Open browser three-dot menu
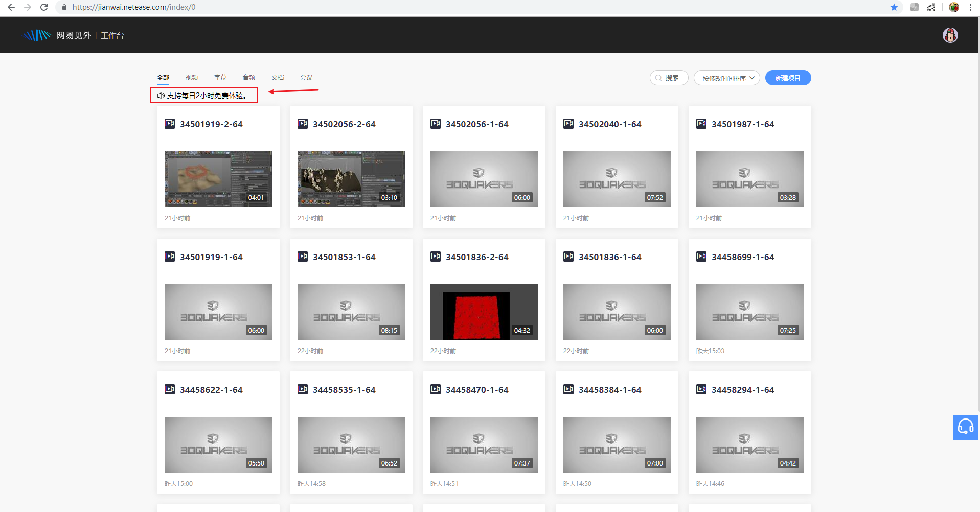 (970, 7)
